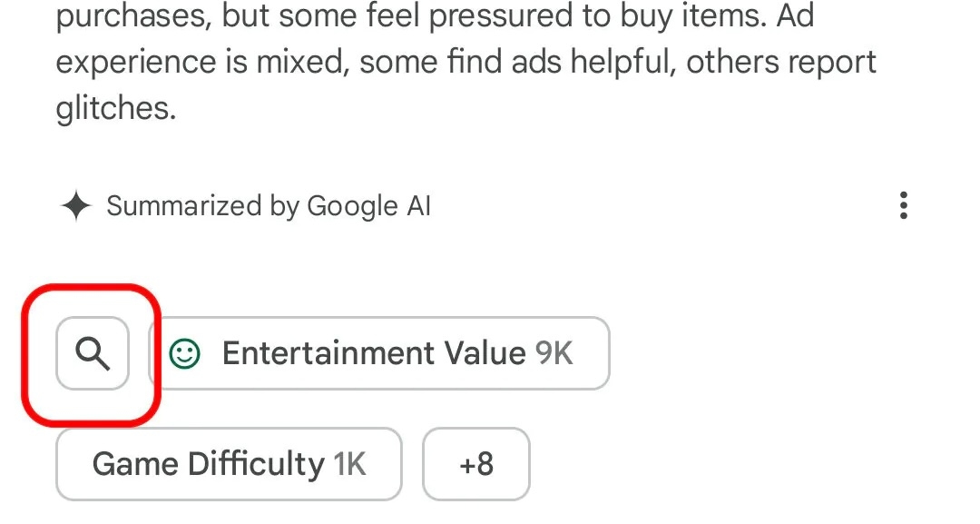Click the Summarized by Google AI label

pyautogui.click(x=269, y=206)
